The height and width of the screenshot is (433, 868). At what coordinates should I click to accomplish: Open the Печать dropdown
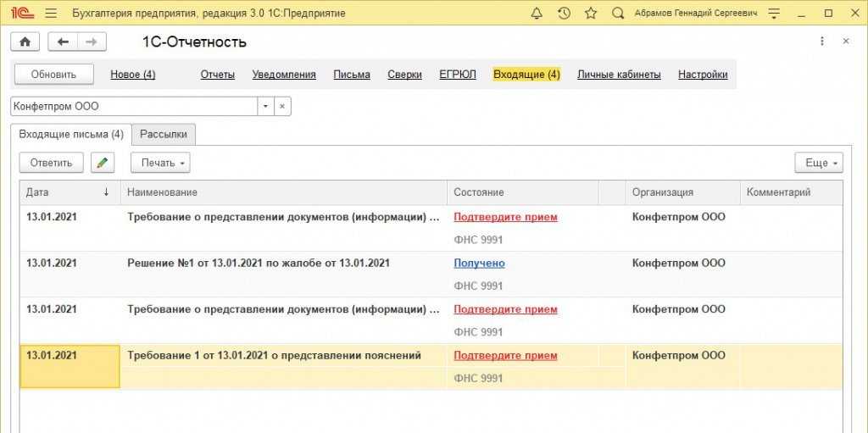(x=160, y=162)
